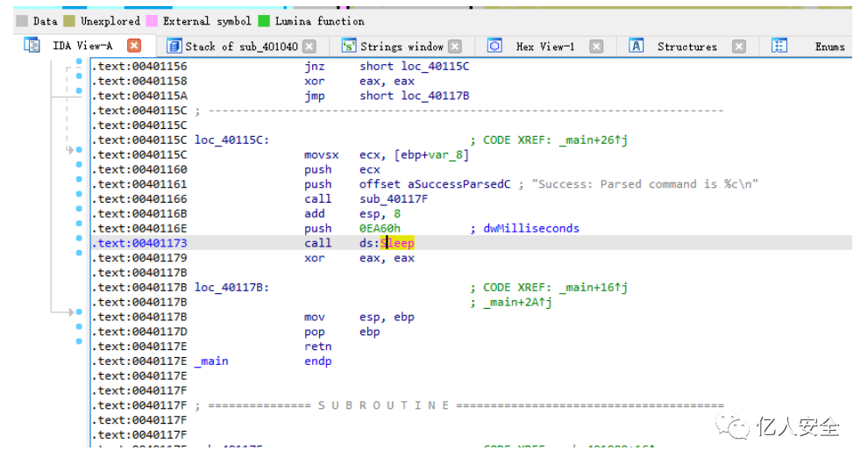Image resolution: width=868 pixels, height=465 pixels.
Task: Toggle breakpoint dot at address 00401173
Action: [79, 239]
